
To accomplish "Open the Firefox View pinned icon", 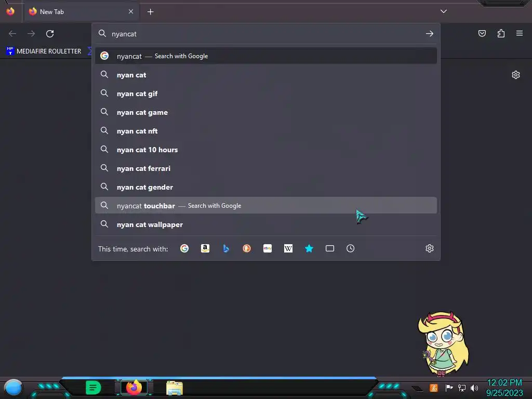I will coord(10,11).
